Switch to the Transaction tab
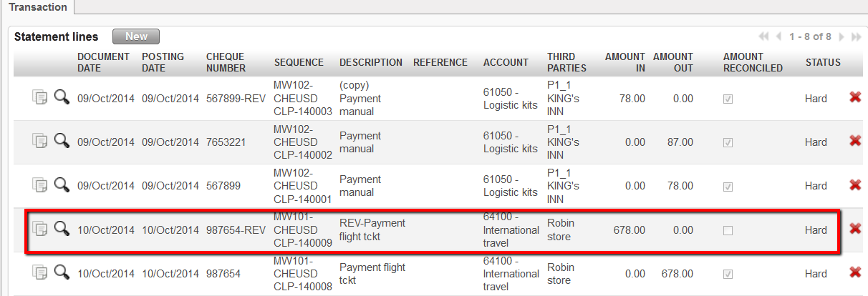Screen dimensions: 868x296 [x=37, y=7]
